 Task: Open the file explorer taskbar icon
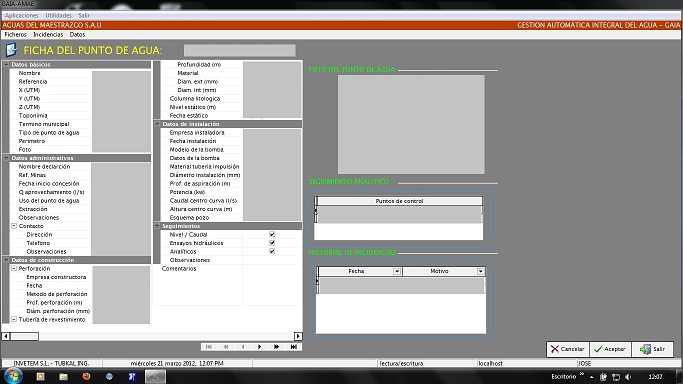click(63, 377)
